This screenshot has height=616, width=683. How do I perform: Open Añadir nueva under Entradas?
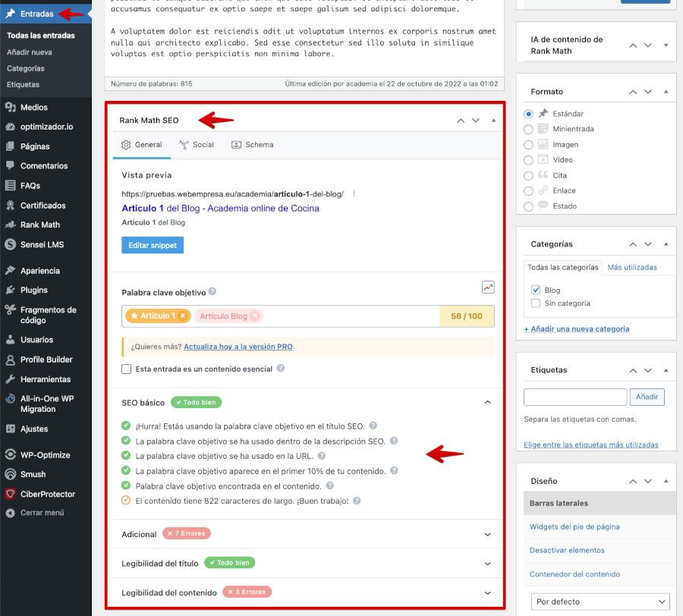[x=29, y=52]
